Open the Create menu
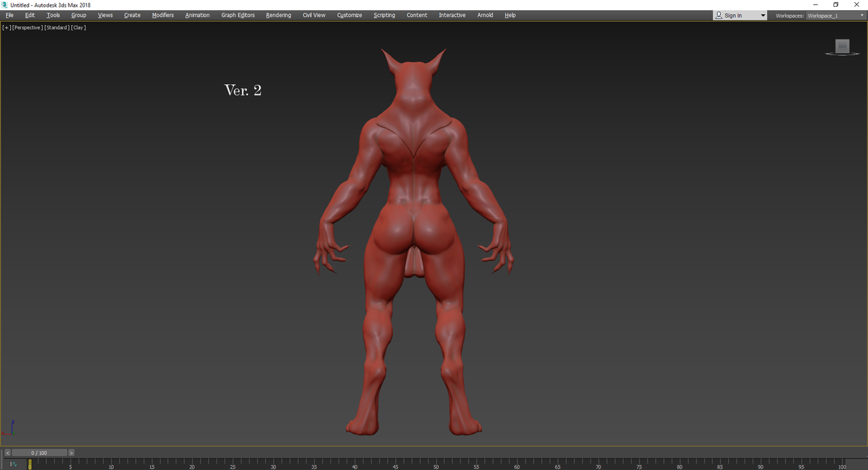The width and height of the screenshot is (868, 470). click(132, 15)
